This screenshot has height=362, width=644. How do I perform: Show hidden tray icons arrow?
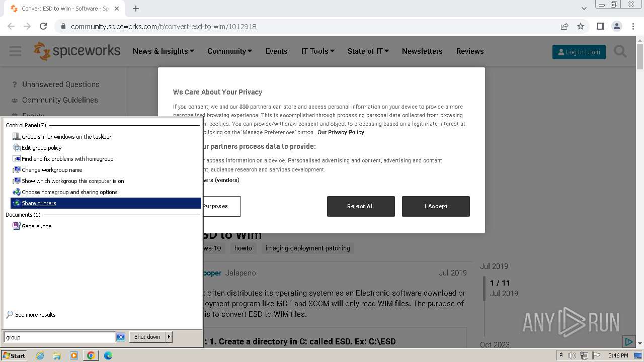pos(561,355)
